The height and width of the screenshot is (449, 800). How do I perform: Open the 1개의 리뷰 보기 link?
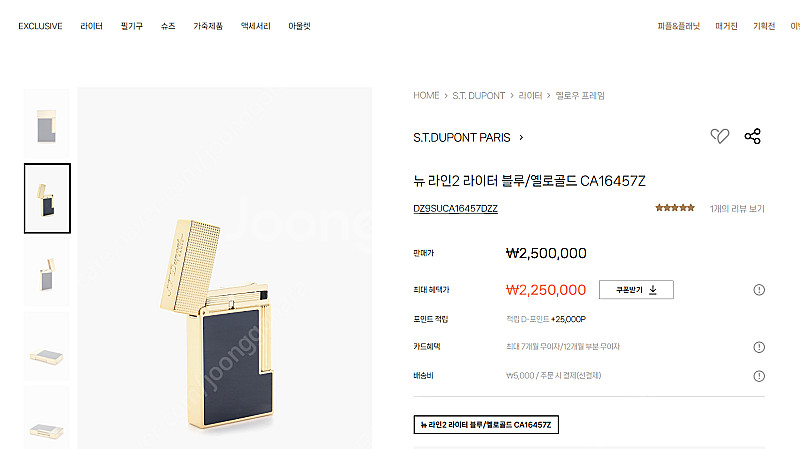click(737, 208)
